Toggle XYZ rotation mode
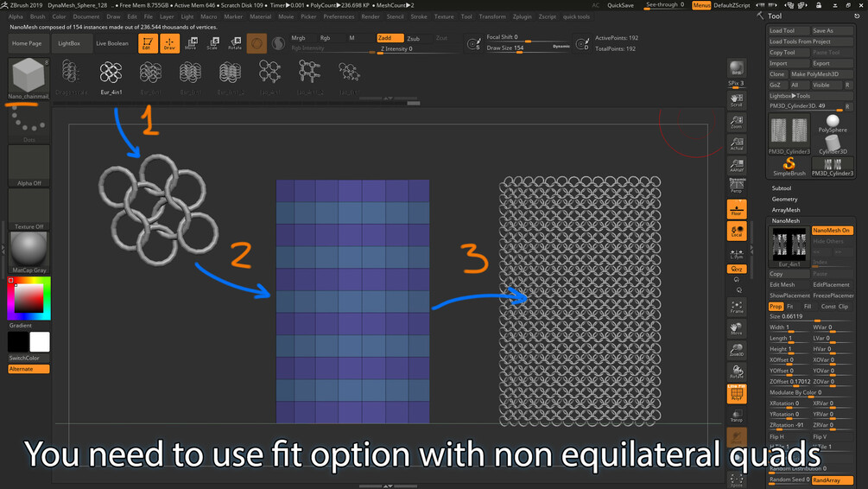The image size is (868, 489). (x=736, y=270)
